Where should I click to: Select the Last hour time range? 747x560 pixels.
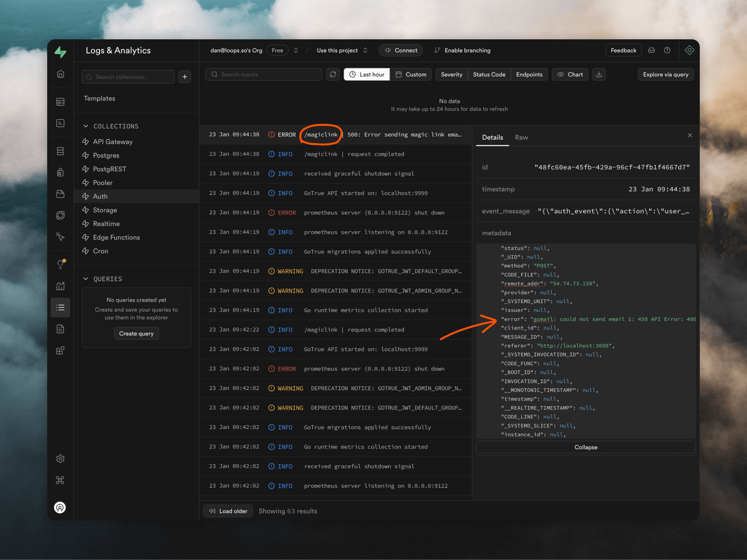(x=367, y=74)
